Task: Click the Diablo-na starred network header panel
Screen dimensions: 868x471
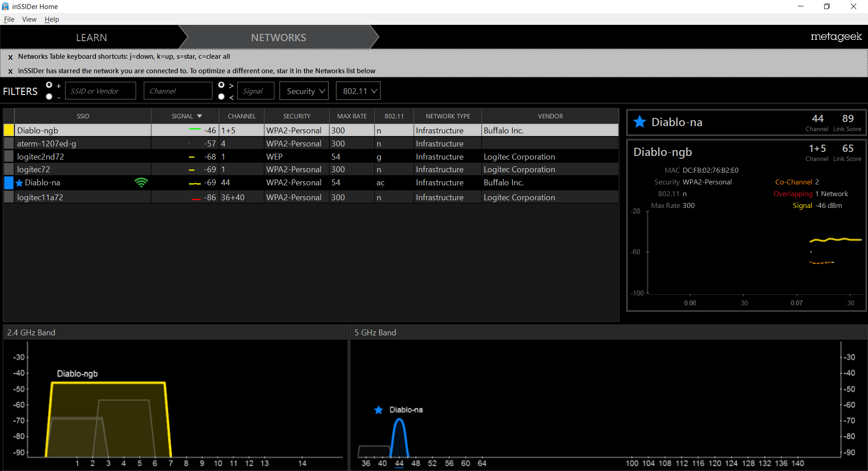Action: click(x=746, y=122)
